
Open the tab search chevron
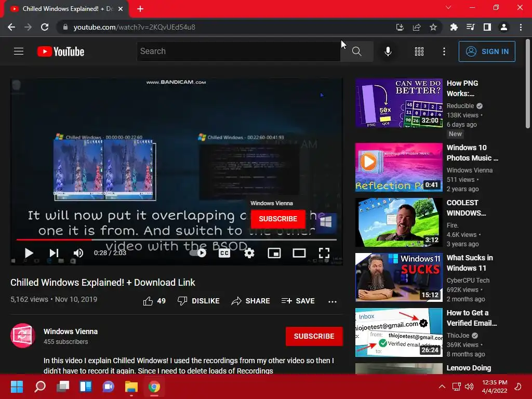[x=448, y=7]
